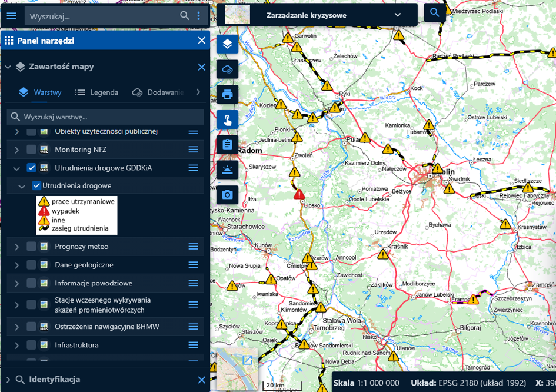This screenshot has width=556, height=392.
Task: Open the Zarządzanie kryzysowe map dropdown
Action: 398,15
